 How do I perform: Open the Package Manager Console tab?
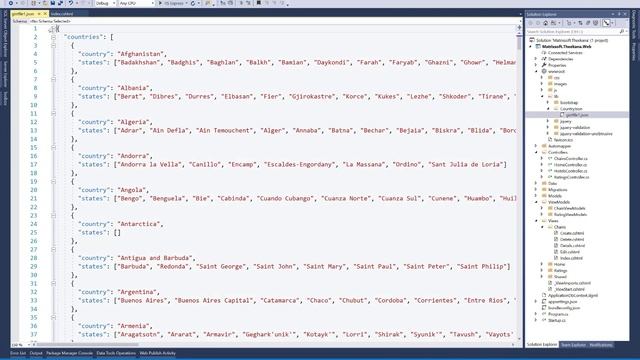(69, 353)
